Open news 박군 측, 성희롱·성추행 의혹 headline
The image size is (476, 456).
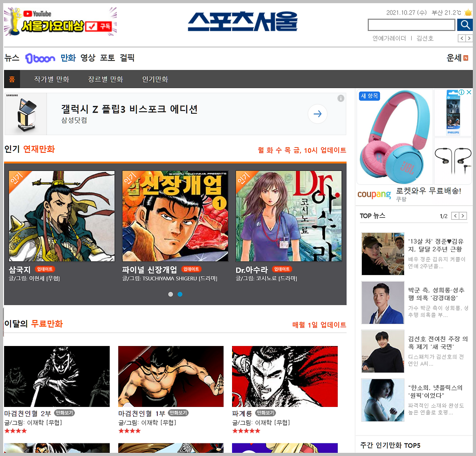436,294
